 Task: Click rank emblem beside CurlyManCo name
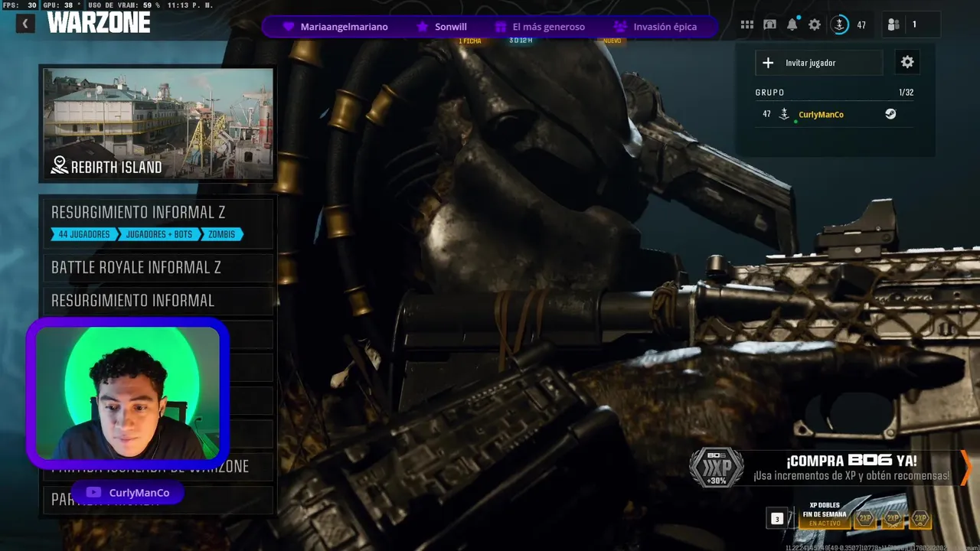(x=784, y=114)
